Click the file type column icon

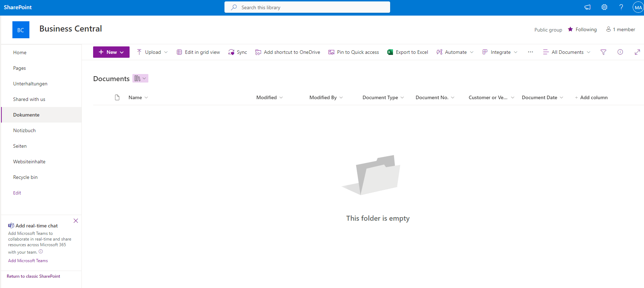117,97
